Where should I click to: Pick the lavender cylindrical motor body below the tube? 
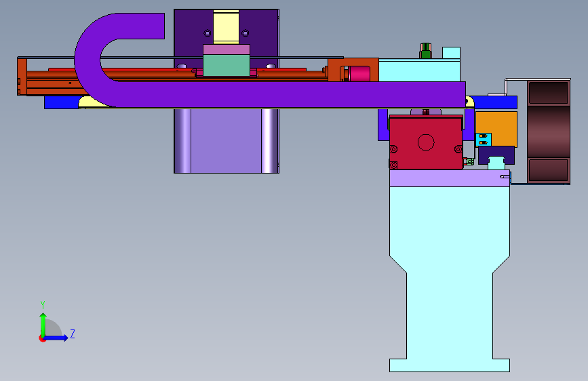[226, 140]
